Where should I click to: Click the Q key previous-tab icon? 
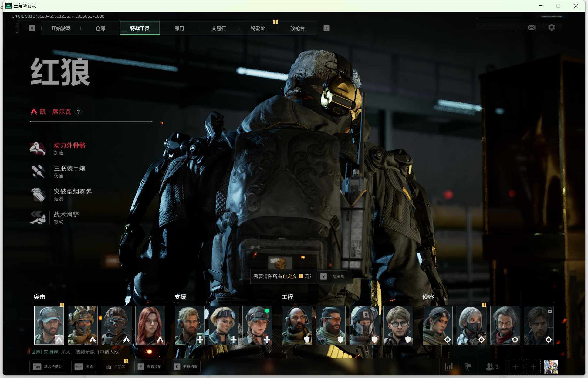tap(32, 28)
